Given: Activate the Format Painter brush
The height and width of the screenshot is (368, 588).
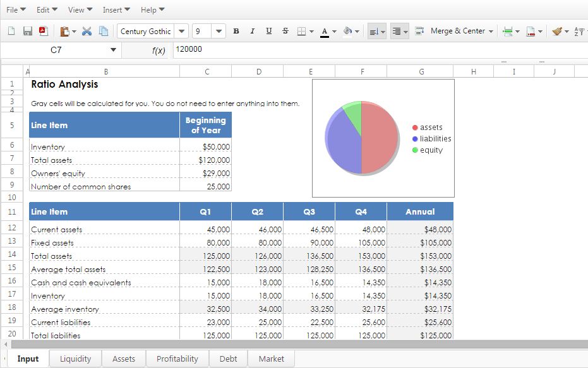Looking at the screenshot, I should (x=558, y=30).
